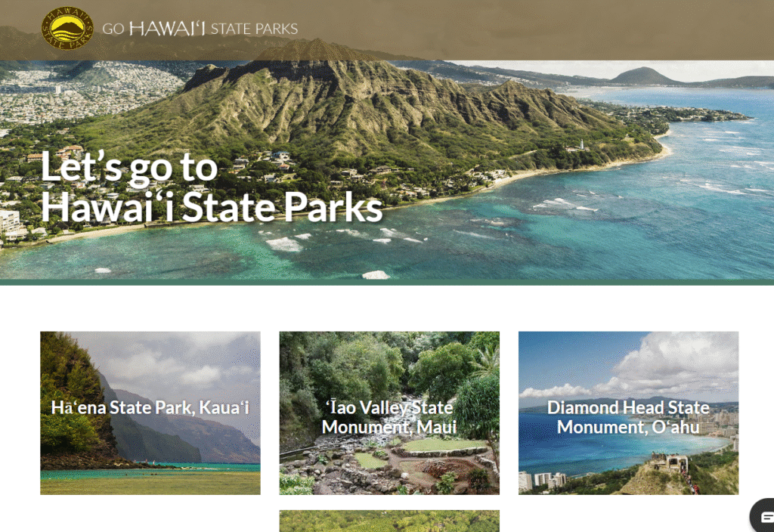774x532 pixels.
Task: Click the Diamond Head State Monument, Oʻahu title
Action: click(x=628, y=417)
